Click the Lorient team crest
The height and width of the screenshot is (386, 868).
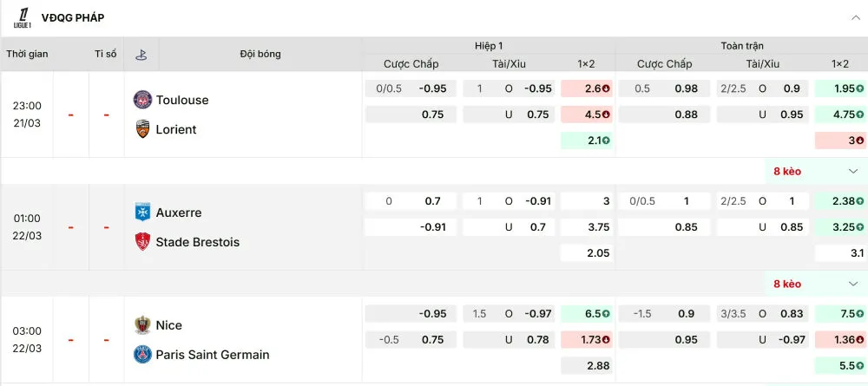click(141, 129)
